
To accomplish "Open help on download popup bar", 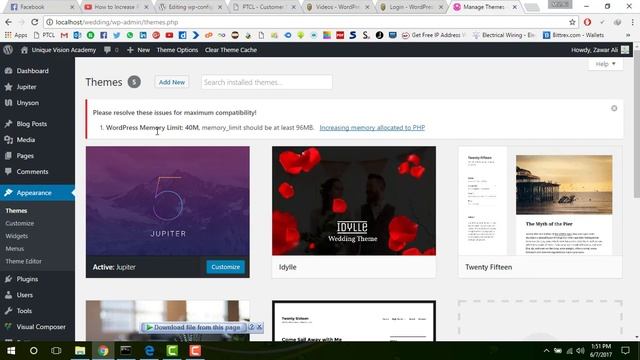I will coord(251,327).
